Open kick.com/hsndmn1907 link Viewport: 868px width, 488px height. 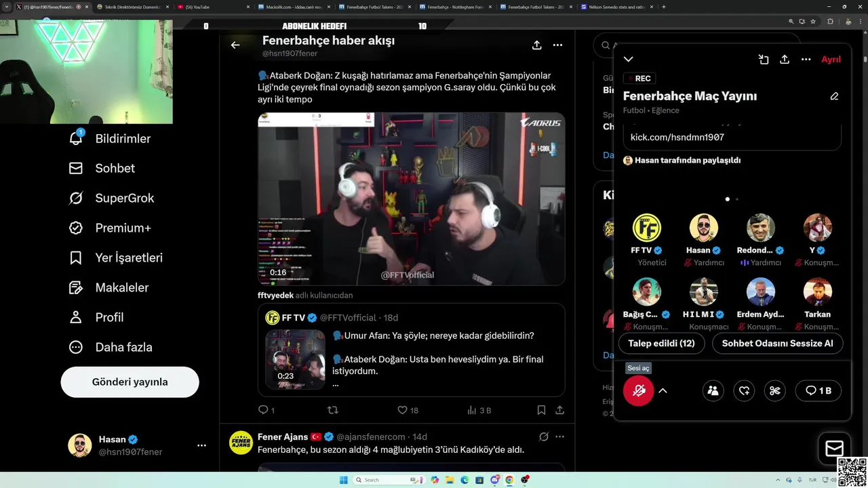(677, 137)
